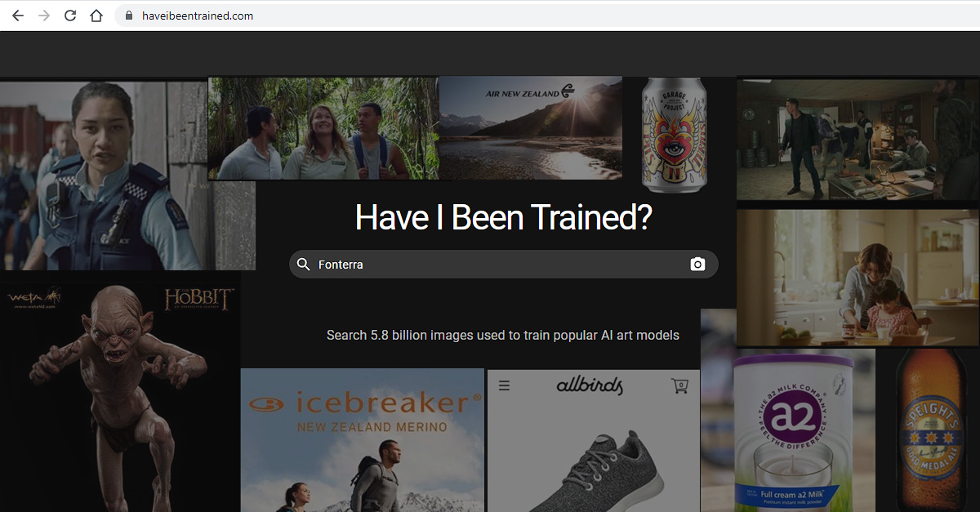Click the Weta logo
This screenshot has height=512, width=980.
34,298
